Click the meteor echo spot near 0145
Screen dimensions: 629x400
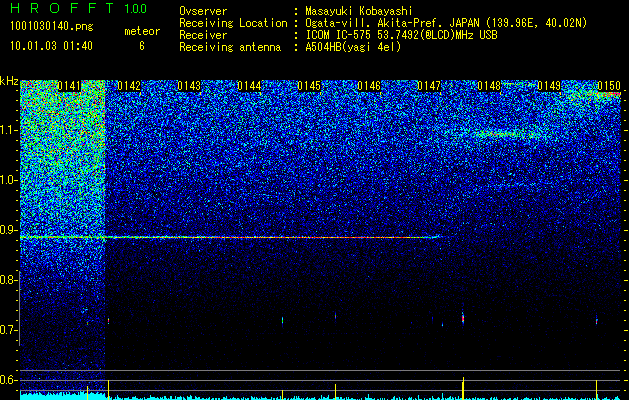pos(335,316)
